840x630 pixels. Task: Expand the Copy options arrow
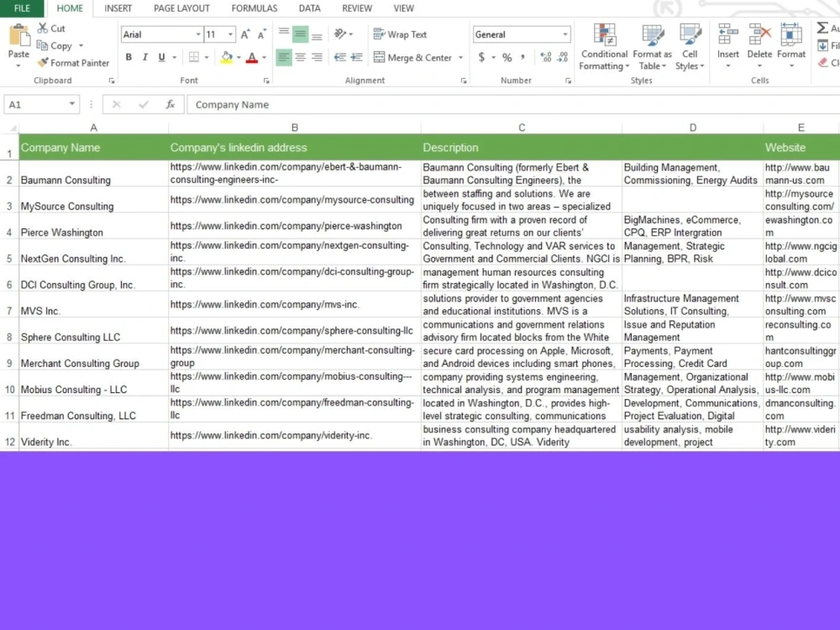(81, 45)
